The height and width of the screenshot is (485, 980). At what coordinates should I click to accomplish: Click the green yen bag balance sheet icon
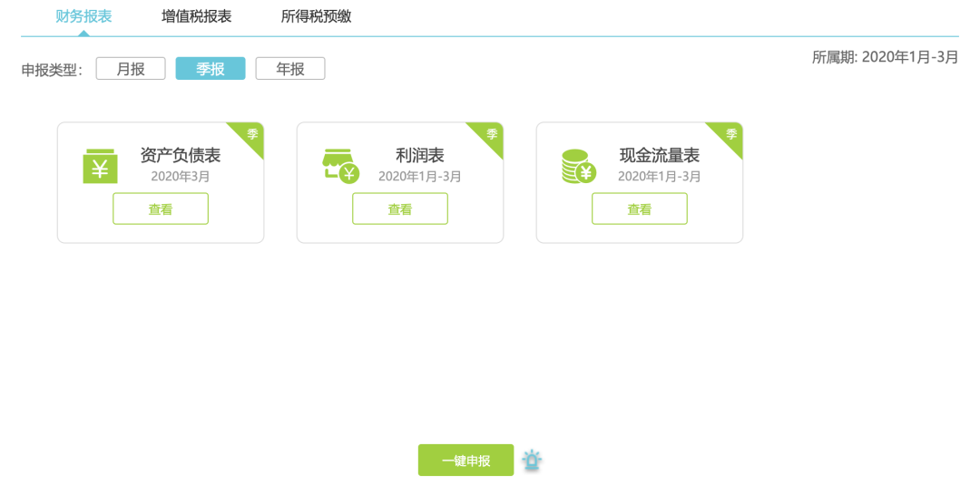pos(100,167)
